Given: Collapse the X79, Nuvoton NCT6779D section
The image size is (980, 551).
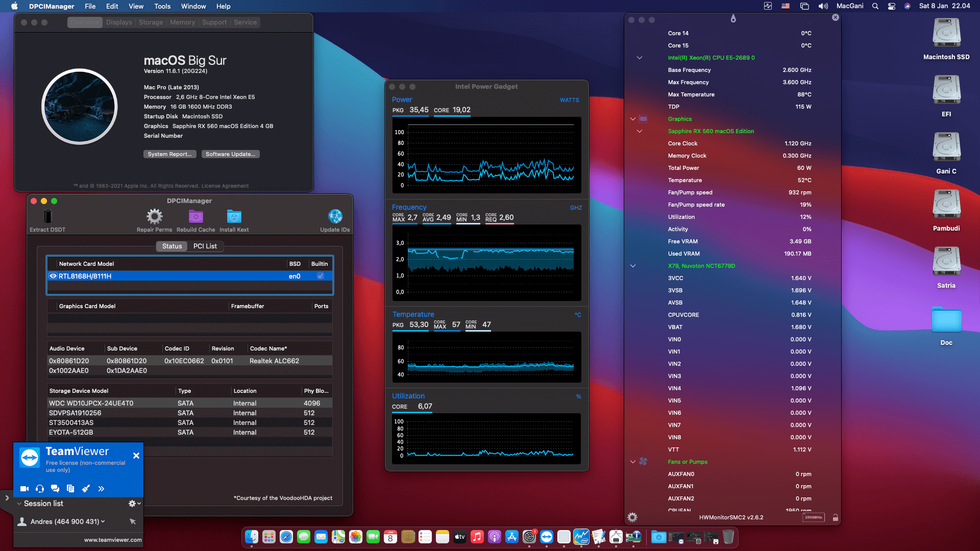Looking at the screenshot, I should click(x=633, y=266).
